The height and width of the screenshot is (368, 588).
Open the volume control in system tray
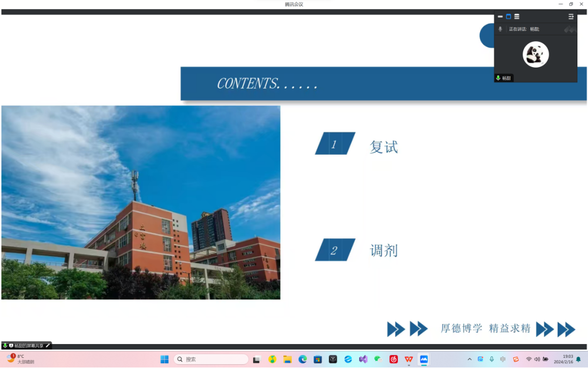(x=537, y=359)
